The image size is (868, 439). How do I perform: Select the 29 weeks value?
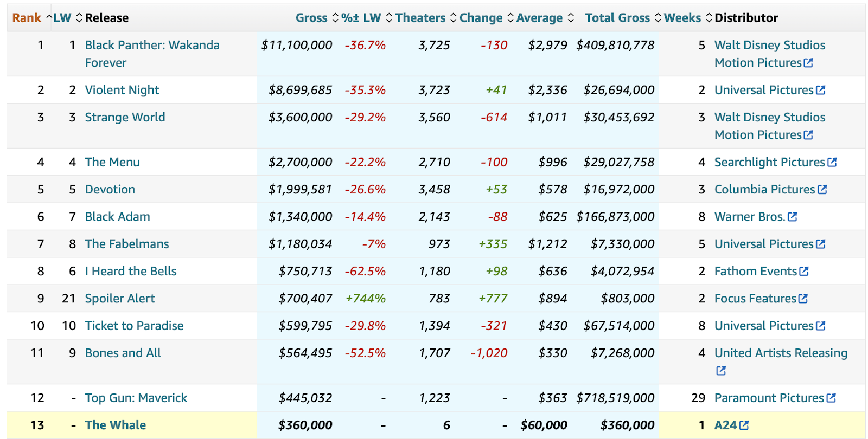[x=698, y=398]
